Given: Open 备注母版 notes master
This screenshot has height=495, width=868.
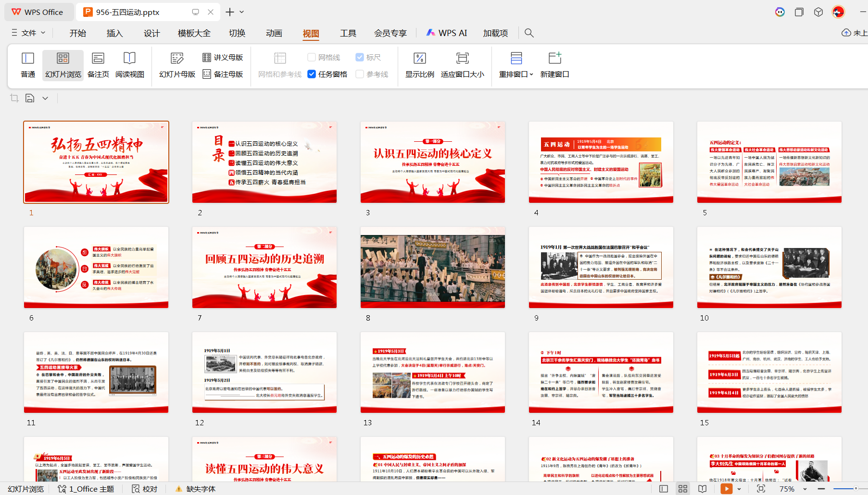Looking at the screenshot, I should [223, 74].
